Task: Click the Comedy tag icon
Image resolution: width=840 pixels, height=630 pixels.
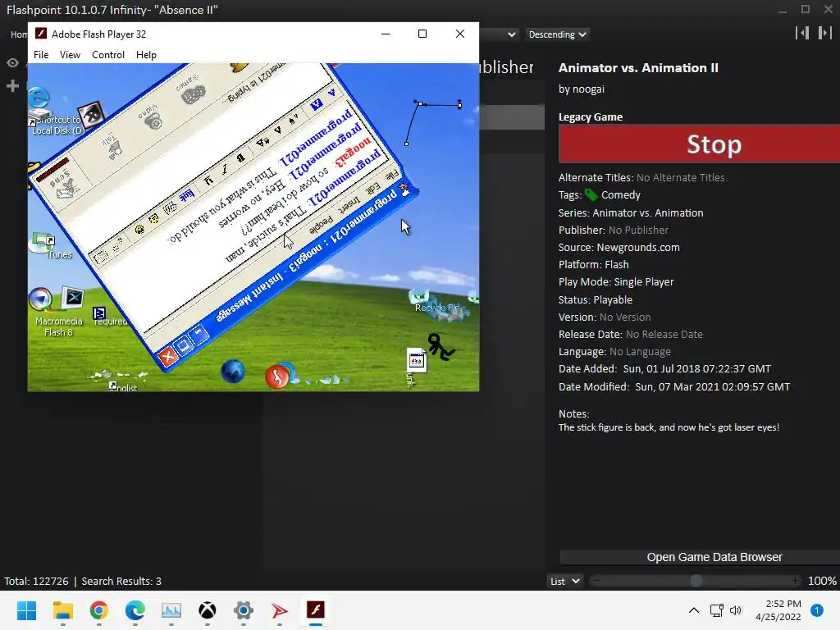Action: click(x=591, y=195)
